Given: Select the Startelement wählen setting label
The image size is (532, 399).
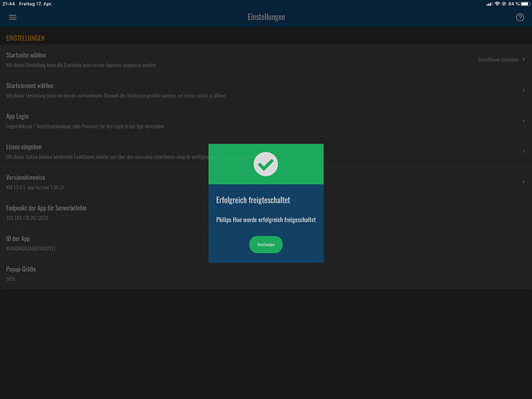Looking at the screenshot, I should tap(30, 85).
